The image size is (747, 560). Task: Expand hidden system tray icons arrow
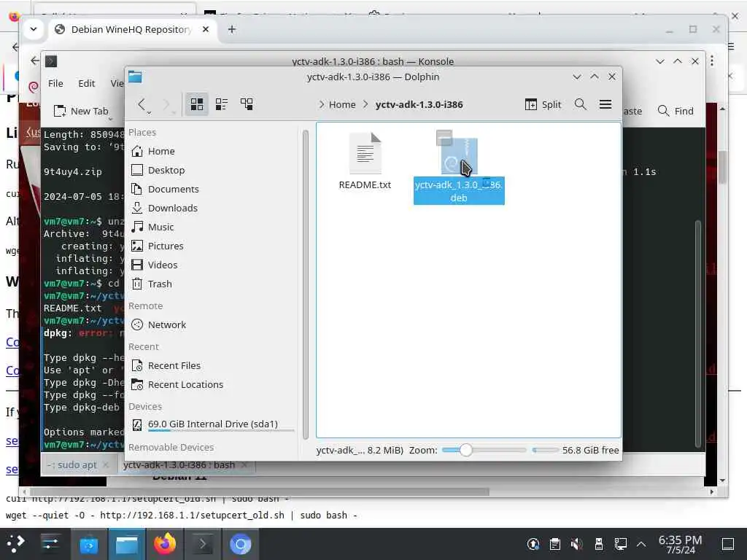click(x=641, y=544)
